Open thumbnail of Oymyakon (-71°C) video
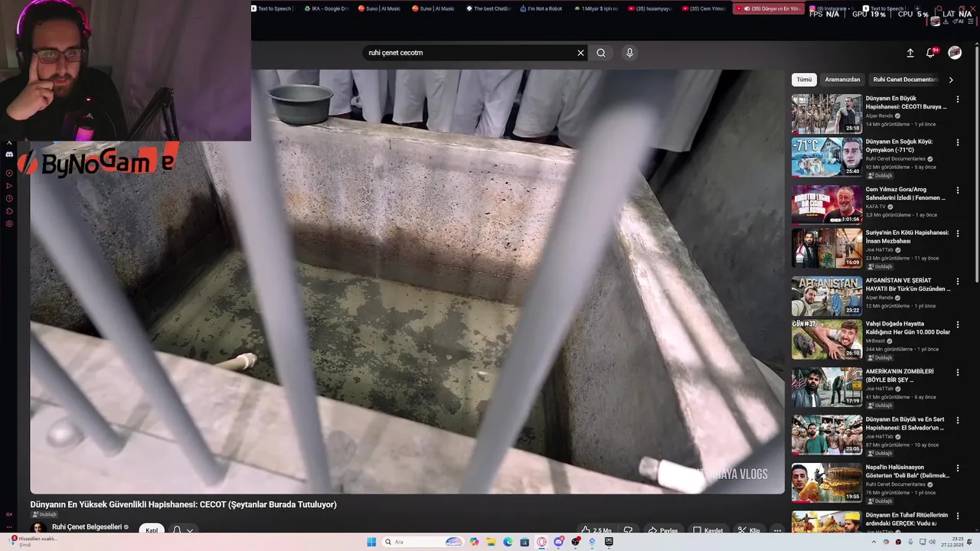Image resolution: width=980 pixels, height=551 pixels. (x=827, y=157)
